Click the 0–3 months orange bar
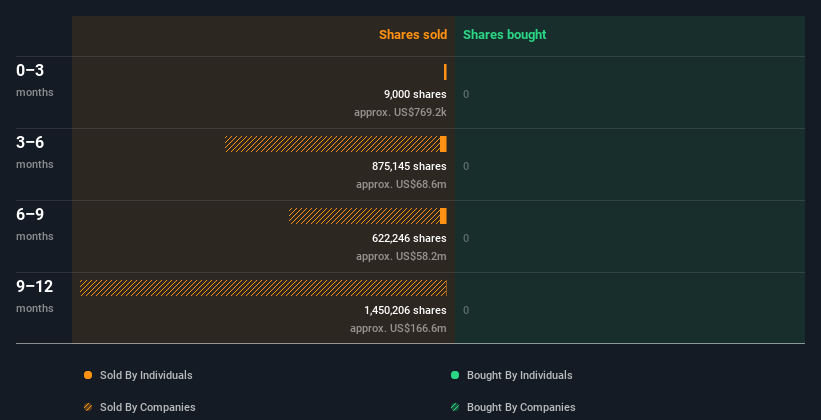This screenshot has width=821, height=420. [445, 72]
